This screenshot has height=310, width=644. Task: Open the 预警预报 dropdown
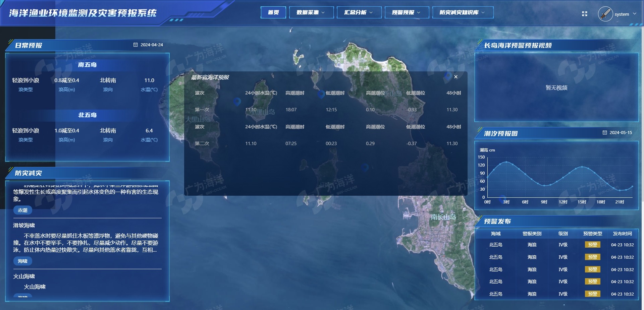pos(407,12)
